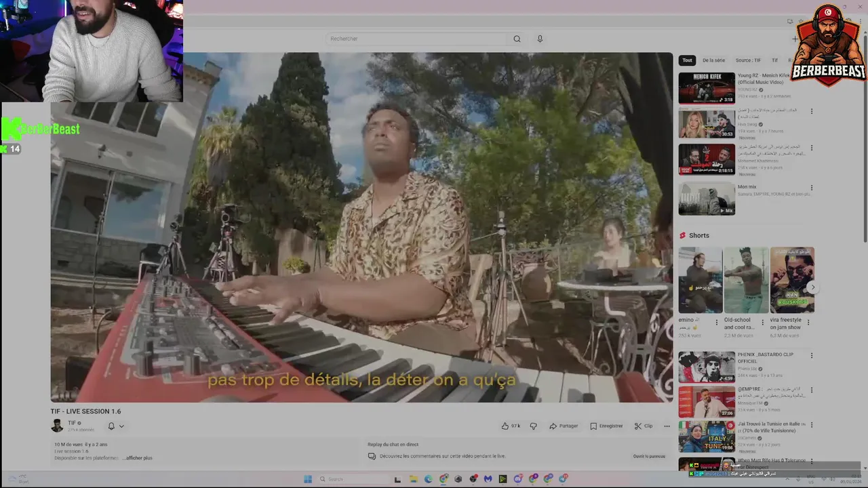Activate voice search microphone icon
The height and width of the screenshot is (488, 868).
540,39
